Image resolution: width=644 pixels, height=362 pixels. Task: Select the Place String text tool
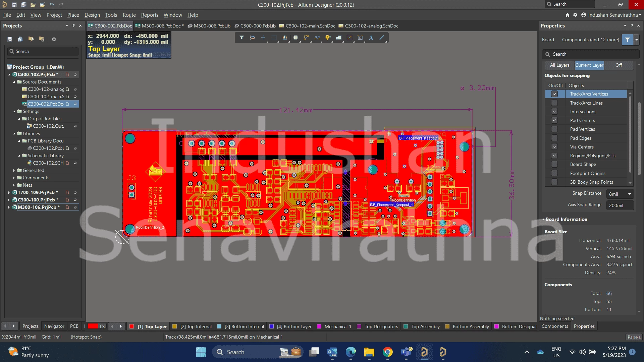coord(371,38)
